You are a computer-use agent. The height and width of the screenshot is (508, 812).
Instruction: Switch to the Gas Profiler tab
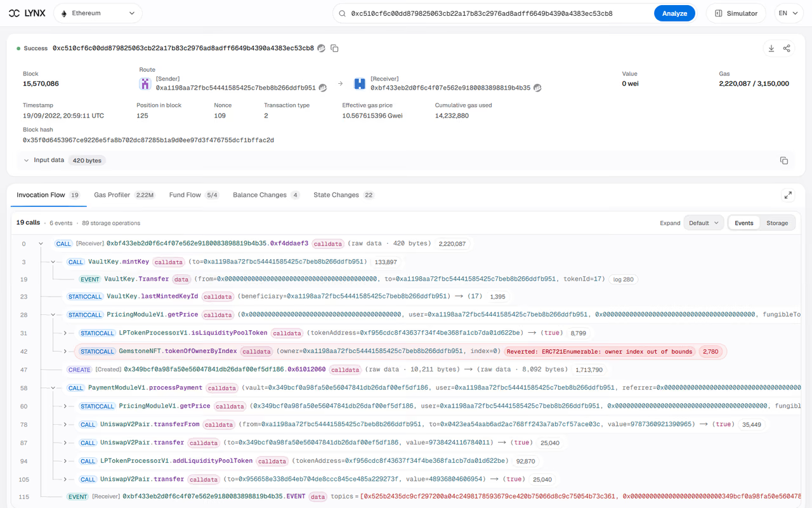point(124,195)
